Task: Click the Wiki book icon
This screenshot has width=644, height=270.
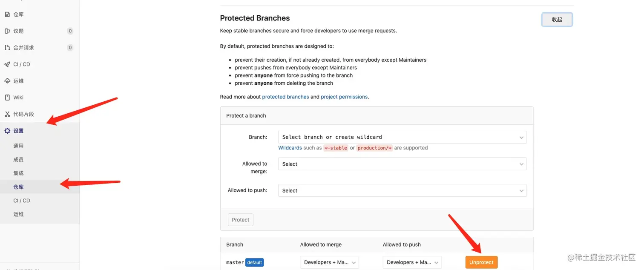Action: [7, 98]
